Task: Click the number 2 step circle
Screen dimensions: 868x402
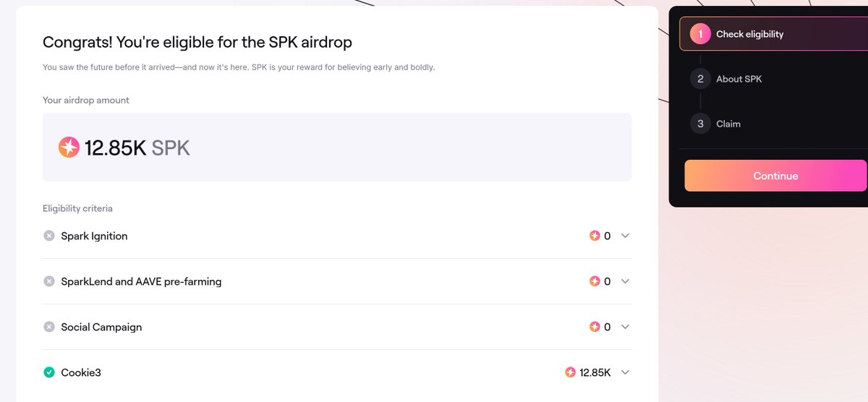Action: (700, 79)
